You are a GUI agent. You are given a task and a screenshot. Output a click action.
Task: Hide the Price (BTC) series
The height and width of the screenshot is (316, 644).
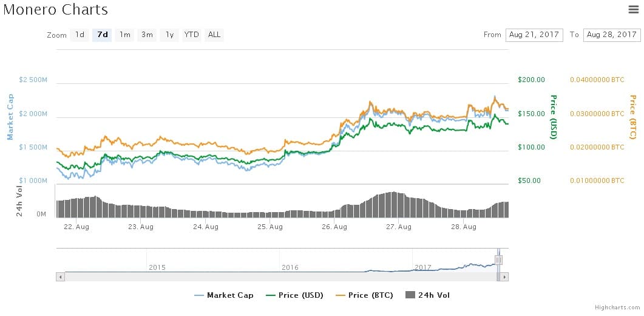point(364,295)
